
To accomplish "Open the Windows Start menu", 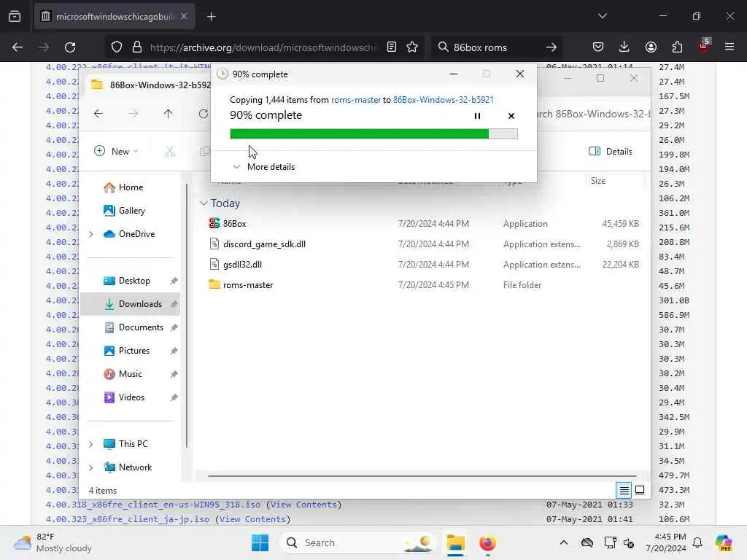I will pos(260,542).
